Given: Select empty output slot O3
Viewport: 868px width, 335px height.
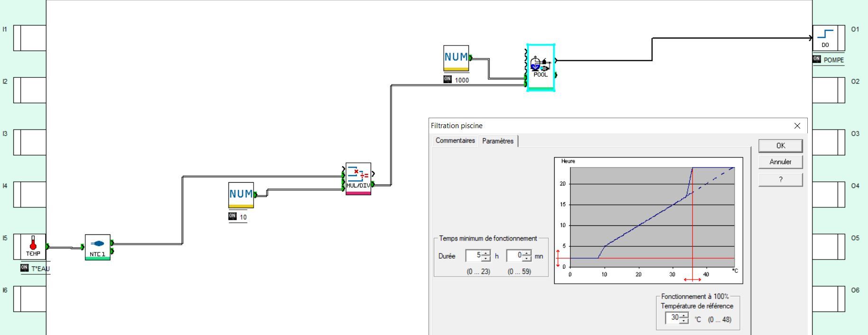Looking at the screenshot, I should click(829, 142).
